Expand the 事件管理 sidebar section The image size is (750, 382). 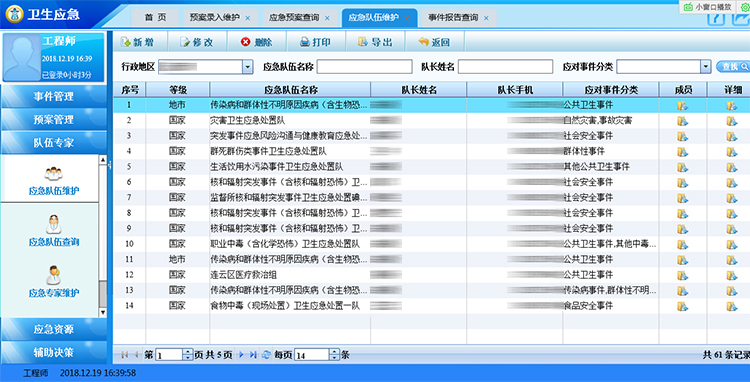coord(54,97)
